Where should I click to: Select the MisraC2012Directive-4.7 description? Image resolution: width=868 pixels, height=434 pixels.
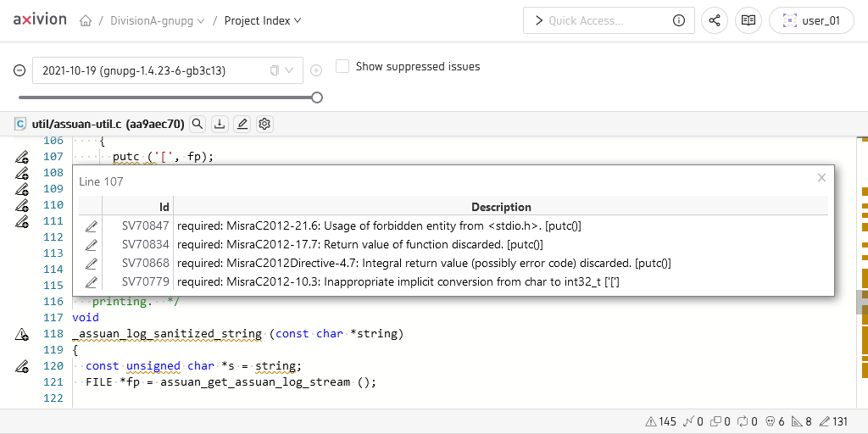pos(424,264)
